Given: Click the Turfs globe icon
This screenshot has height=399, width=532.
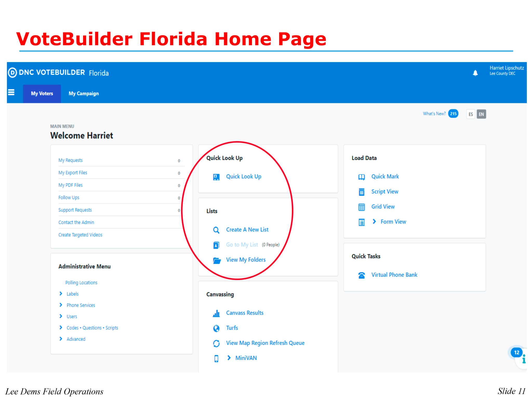Looking at the screenshot, I should tap(216, 328).
